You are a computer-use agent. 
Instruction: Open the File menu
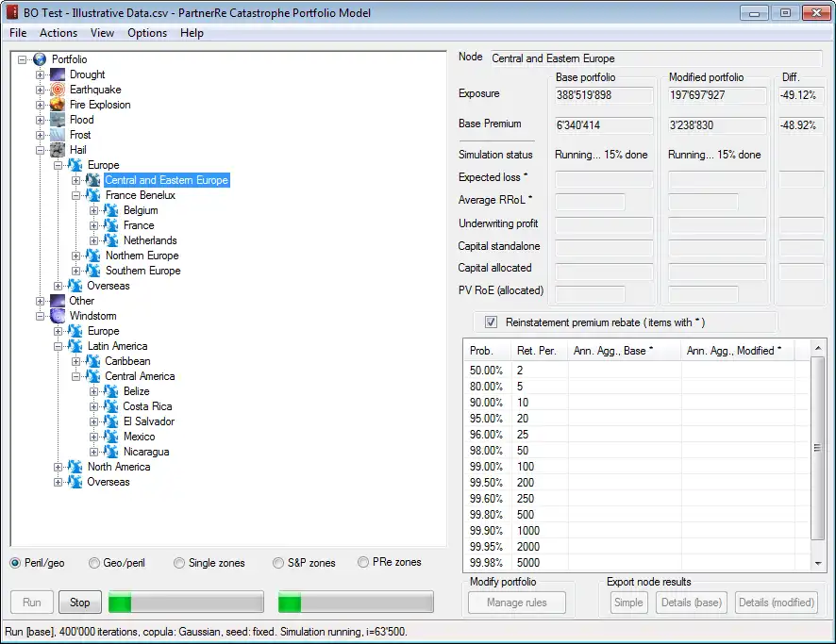18,33
